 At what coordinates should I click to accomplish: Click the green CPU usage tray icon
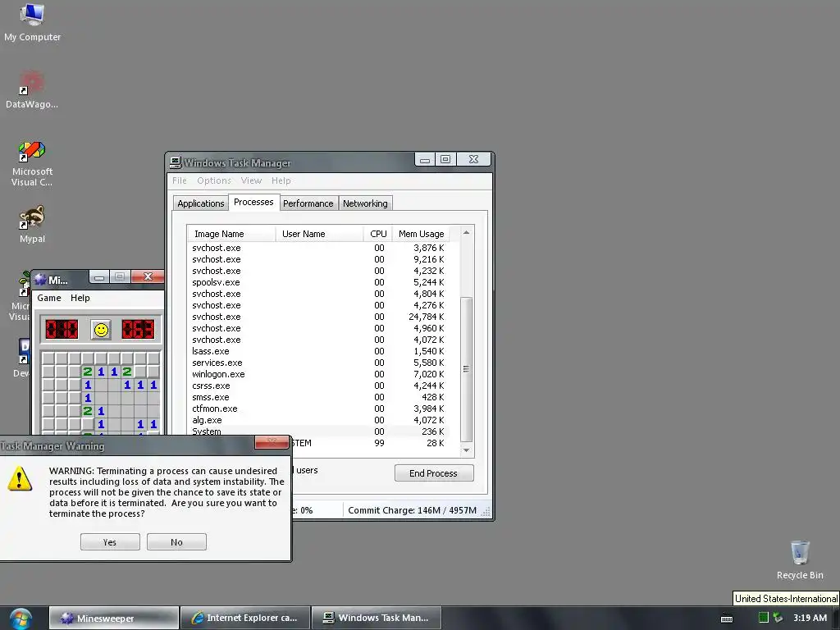click(764, 618)
